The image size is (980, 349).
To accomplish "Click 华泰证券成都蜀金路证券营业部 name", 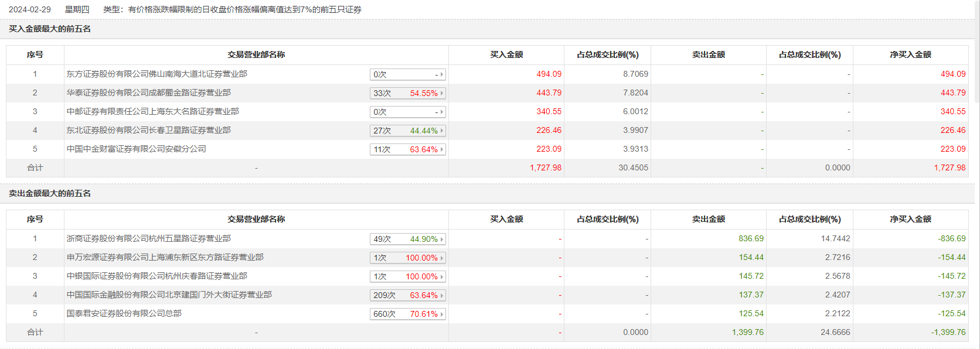I will coord(148,93).
